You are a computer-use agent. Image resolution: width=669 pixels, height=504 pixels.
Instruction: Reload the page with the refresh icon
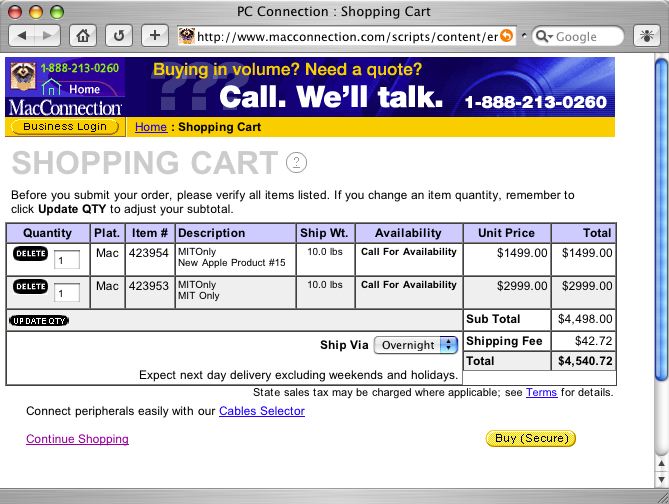(x=119, y=36)
